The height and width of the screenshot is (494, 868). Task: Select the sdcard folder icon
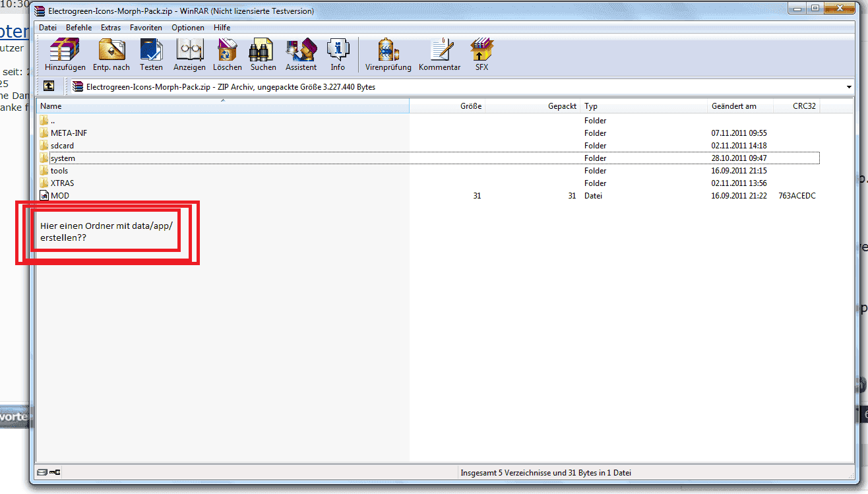coord(44,145)
